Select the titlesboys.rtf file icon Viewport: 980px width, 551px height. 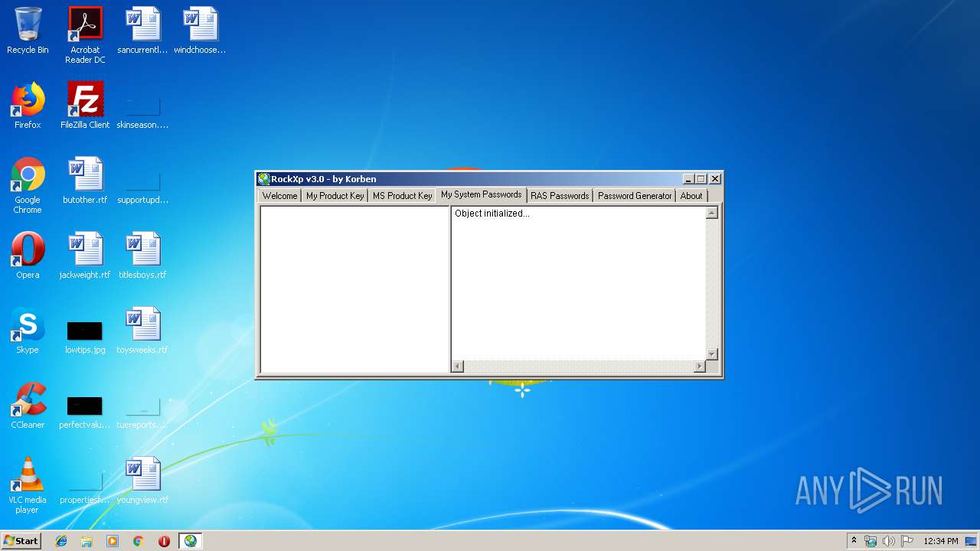[142, 256]
